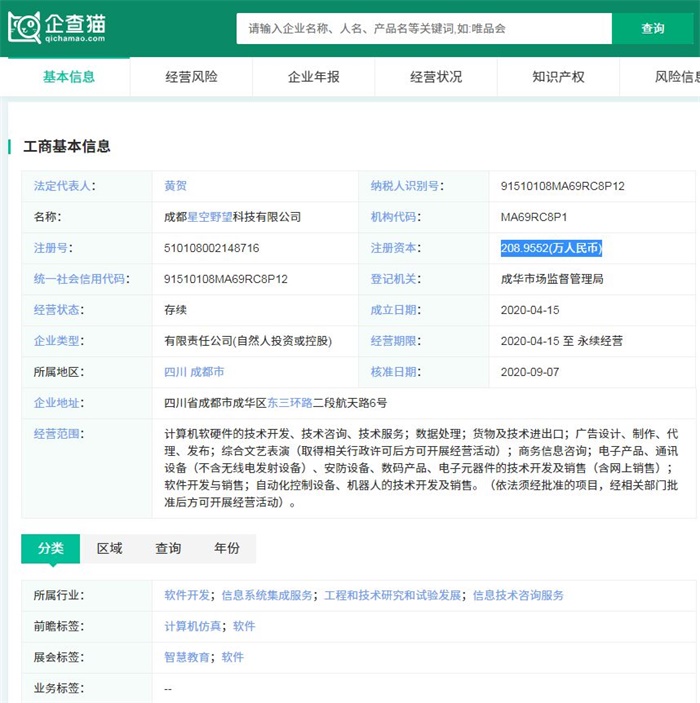Viewport: 700px width, 703px height.
Task: Open the 风险信息 tab
Action: tap(677, 77)
